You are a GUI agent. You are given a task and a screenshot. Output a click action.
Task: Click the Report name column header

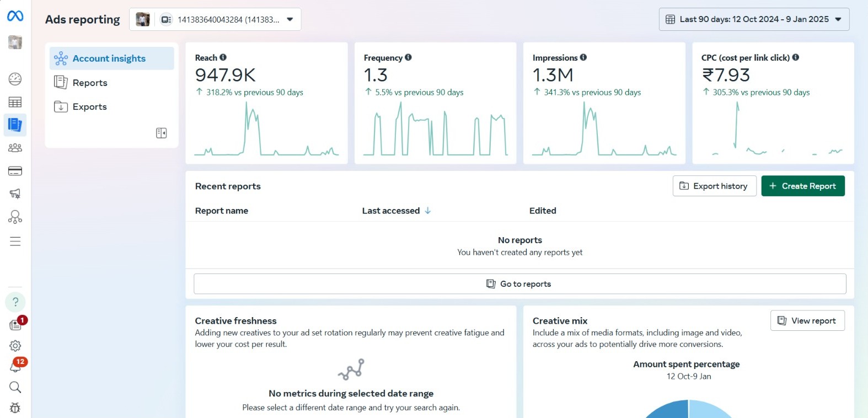point(222,211)
